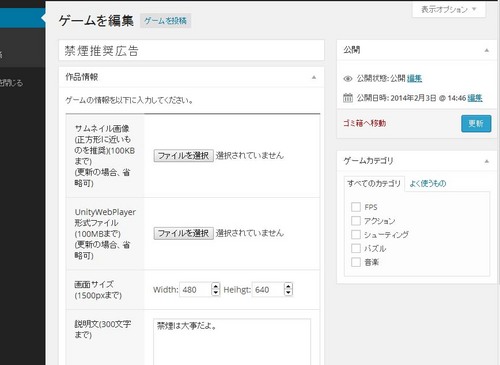
Task: Collapse the 作品情報 panel
Action: coord(314,77)
